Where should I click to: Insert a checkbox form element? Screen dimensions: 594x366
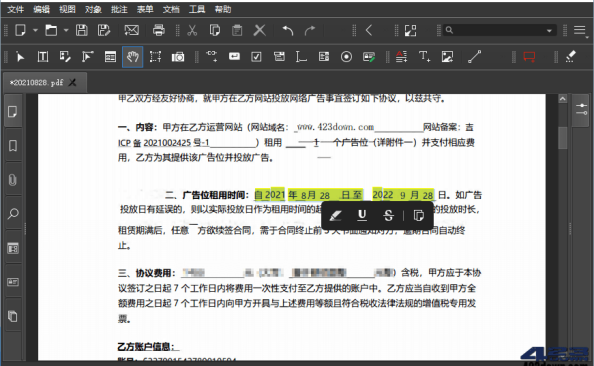click(256, 57)
